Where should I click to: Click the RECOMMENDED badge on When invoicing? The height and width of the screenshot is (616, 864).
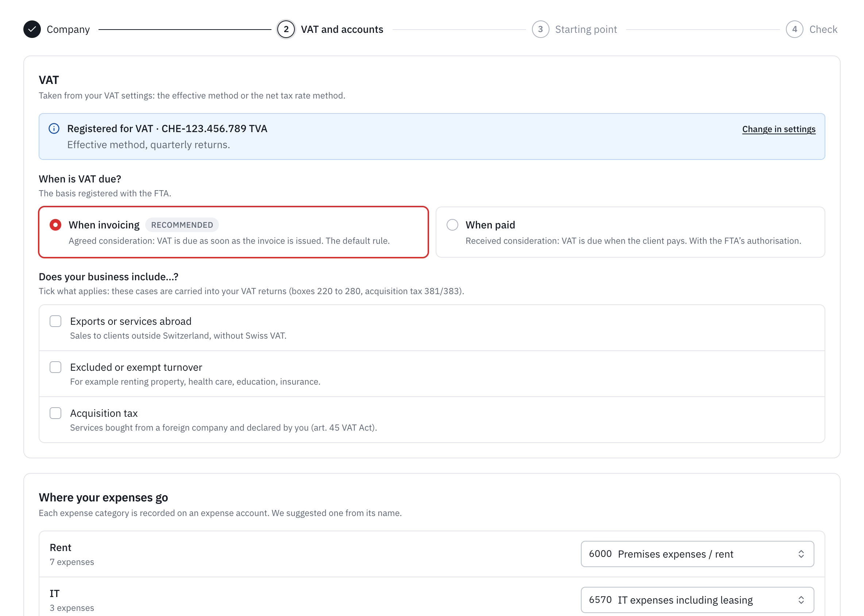pyautogui.click(x=182, y=225)
